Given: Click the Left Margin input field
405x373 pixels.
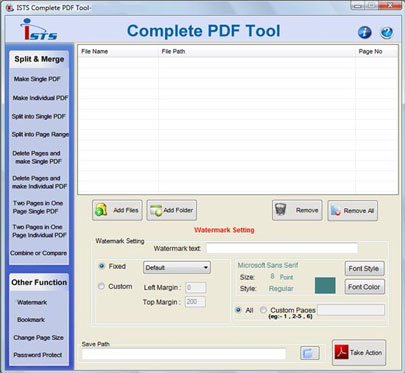Looking at the screenshot, I should click(195, 288).
